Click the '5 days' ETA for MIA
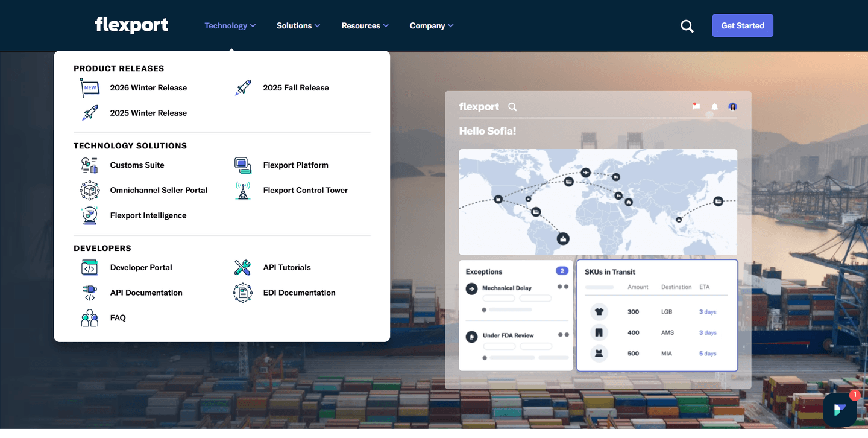 [x=708, y=354]
